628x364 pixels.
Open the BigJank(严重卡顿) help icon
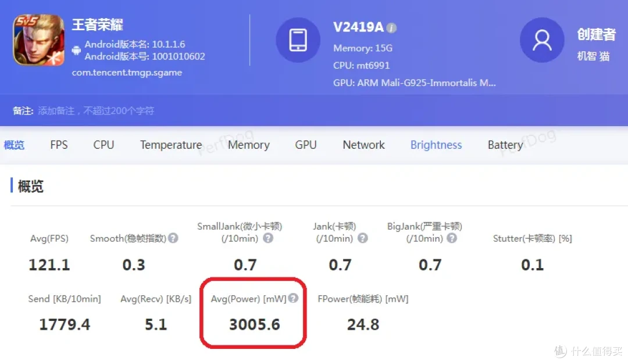(x=452, y=238)
